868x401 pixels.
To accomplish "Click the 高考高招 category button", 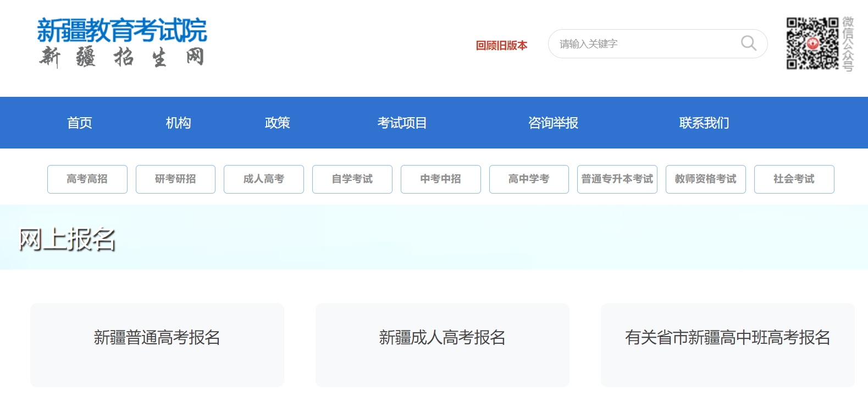I will pyautogui.click(x=87, y=179).
